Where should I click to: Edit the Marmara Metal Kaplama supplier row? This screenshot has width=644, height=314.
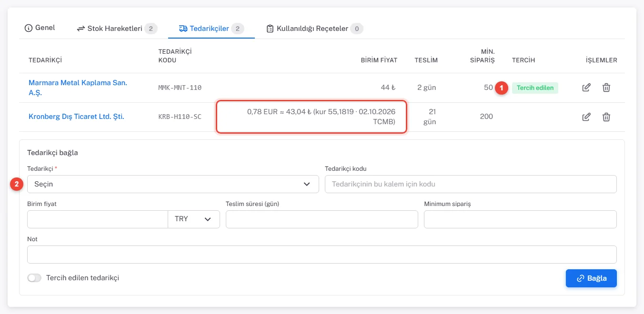(x=586, y=88)
